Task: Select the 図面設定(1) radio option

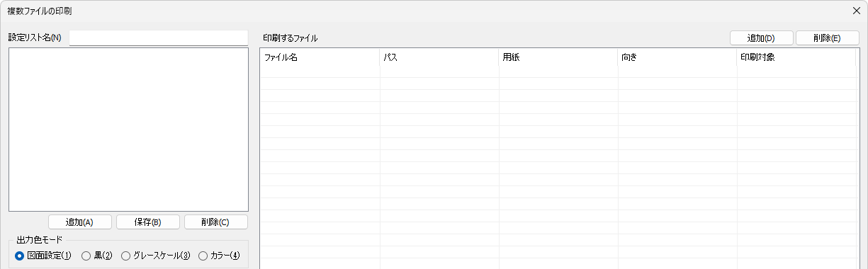Action: 43,256
